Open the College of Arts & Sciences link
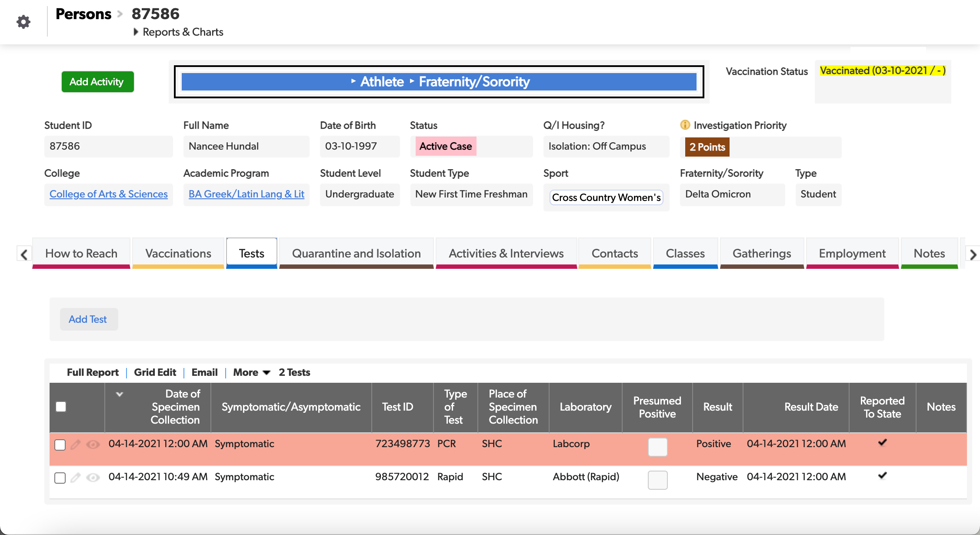980x535 pixels. 108,194
